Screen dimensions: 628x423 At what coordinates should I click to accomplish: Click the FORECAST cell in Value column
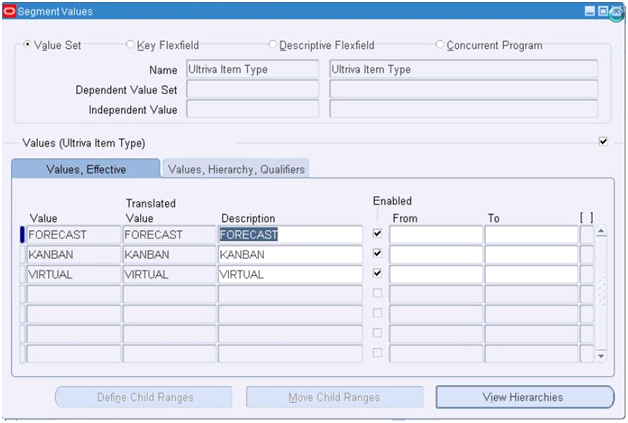pos(74,235)
